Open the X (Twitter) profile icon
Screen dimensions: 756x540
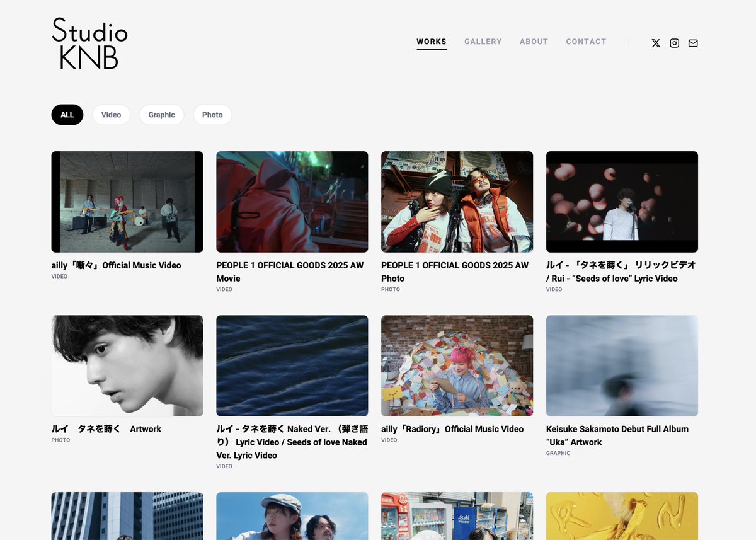pos(656,43)
